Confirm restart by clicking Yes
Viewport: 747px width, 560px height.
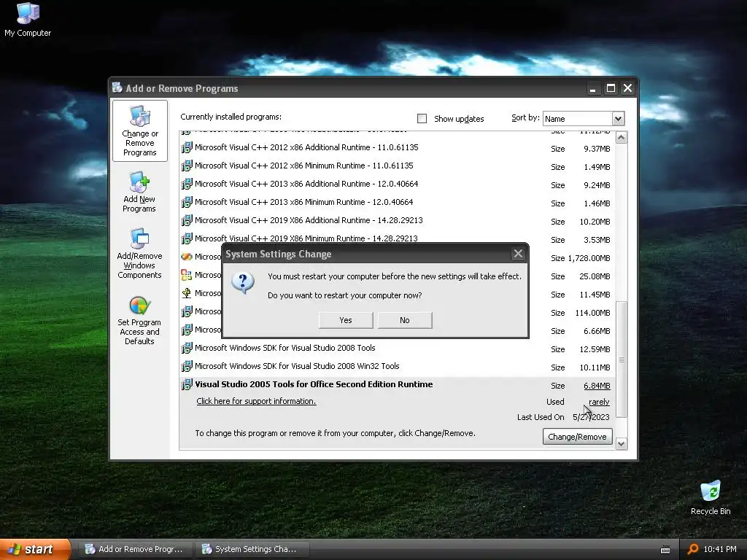point(346,320)
